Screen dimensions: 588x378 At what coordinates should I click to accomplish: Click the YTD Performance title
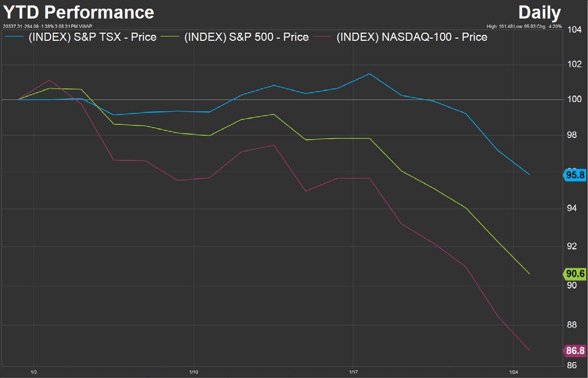click(x=78, y=12)
